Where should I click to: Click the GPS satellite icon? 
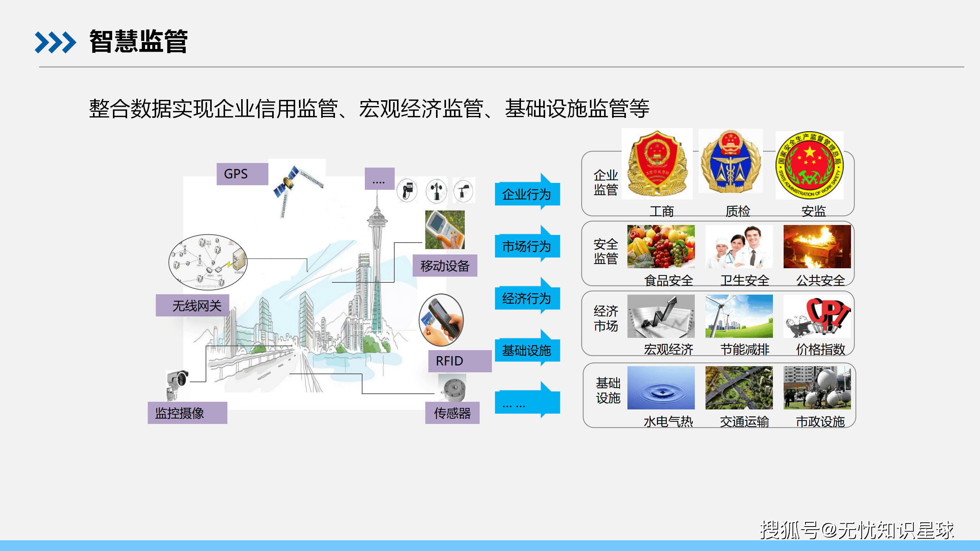(x=297, y=187)
